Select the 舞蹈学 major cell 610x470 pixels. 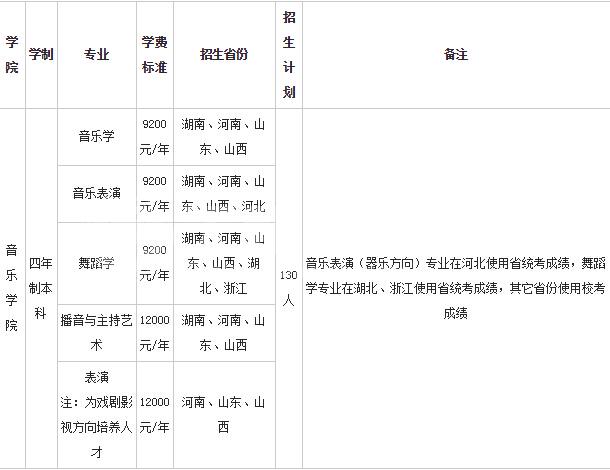[97, 263]
